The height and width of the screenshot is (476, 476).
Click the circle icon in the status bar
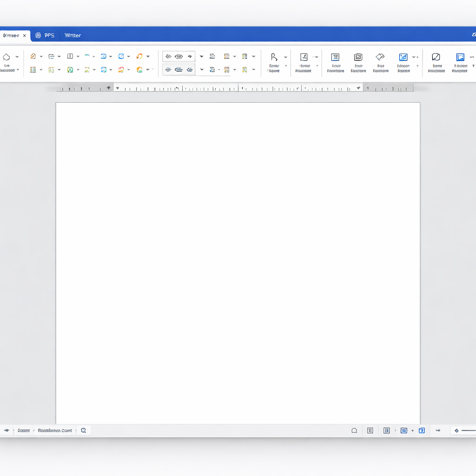coord(354,431)
